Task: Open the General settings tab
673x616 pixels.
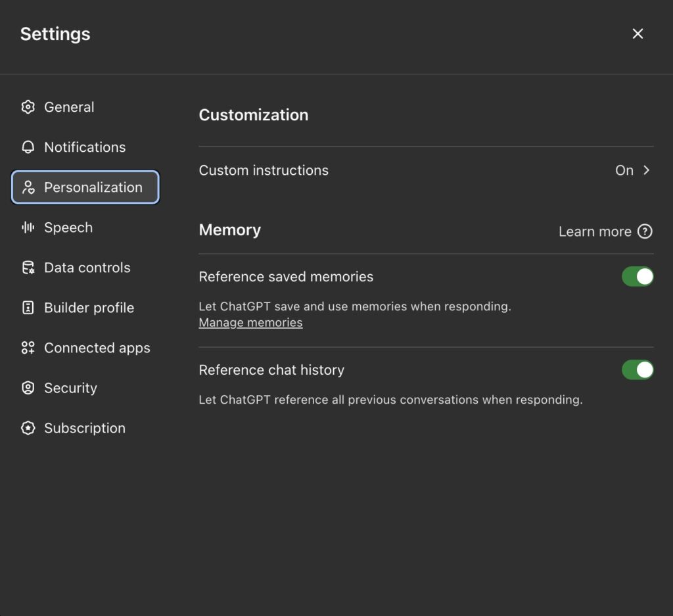Action: [85, 107]
